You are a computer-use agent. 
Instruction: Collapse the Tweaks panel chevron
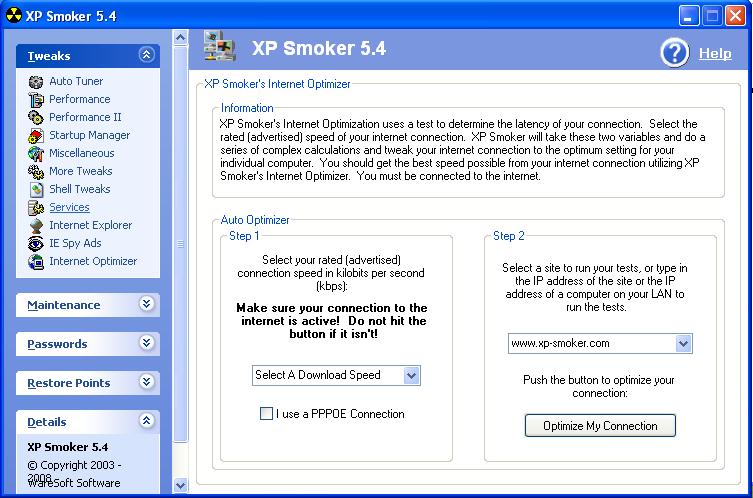146,55
